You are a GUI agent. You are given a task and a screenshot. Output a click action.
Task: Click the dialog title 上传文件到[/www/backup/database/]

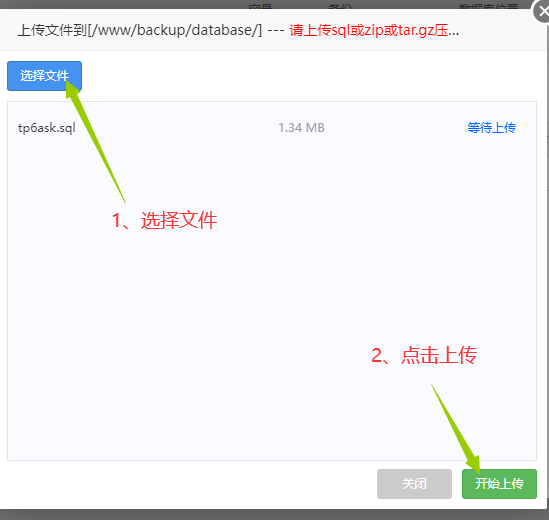(140, 30)
